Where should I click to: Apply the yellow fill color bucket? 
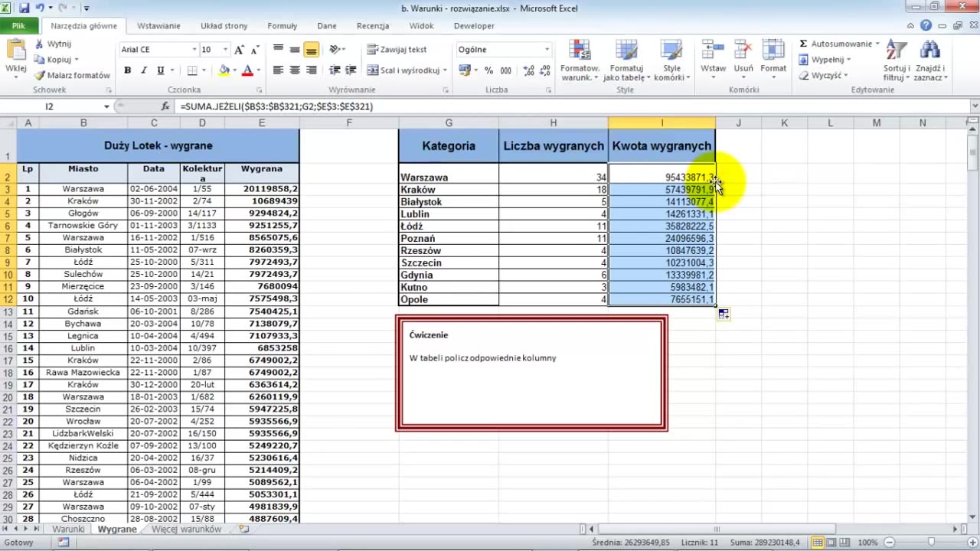pyautogui.click(x=224, y=70)
